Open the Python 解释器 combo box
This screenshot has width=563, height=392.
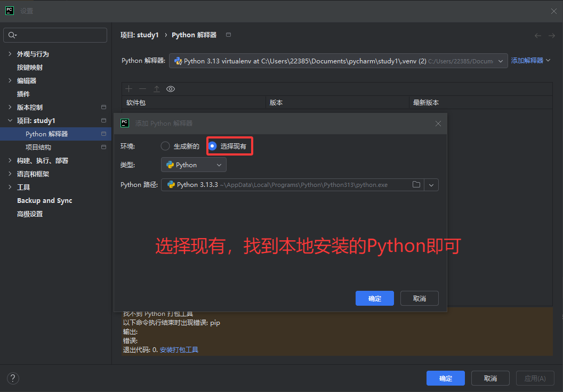point(338,61)
